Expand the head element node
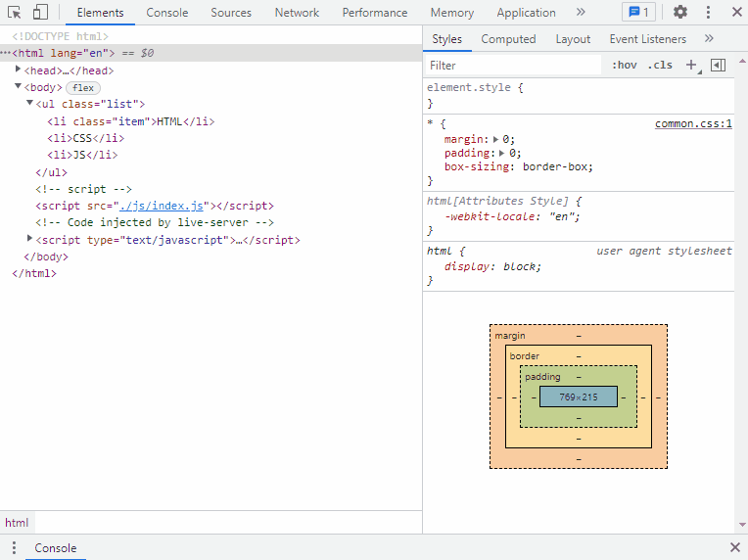 (x=18, y=70)
